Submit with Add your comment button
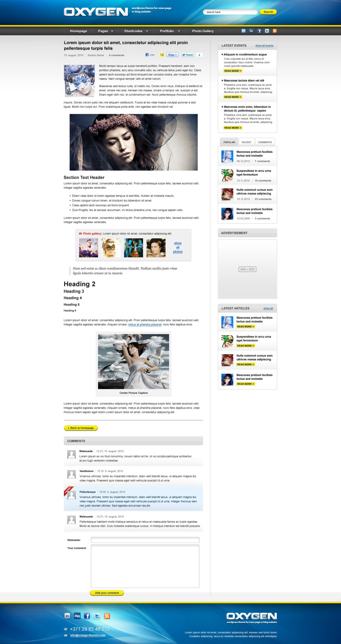The height and width of the screenshot is (644, 341). [x=107, y=593]
